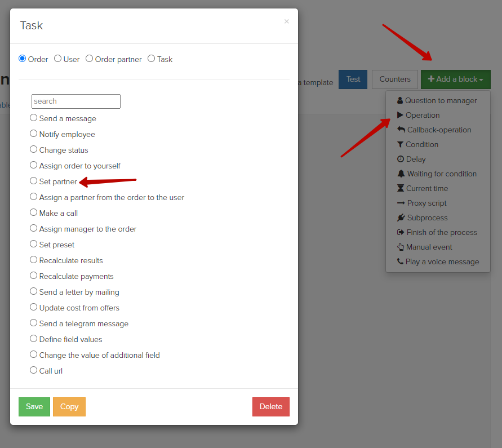Screen dimensions: 502x448
Task: Select Recalculate payments option
Action: click(x=33, y=276)
